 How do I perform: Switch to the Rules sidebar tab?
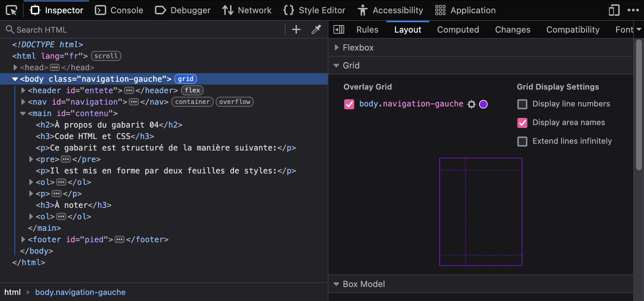tap(367, 29)
